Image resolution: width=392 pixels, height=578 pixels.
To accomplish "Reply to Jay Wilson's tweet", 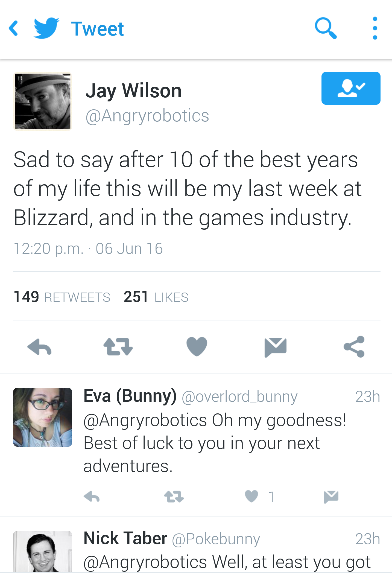I will click(40, 347).
